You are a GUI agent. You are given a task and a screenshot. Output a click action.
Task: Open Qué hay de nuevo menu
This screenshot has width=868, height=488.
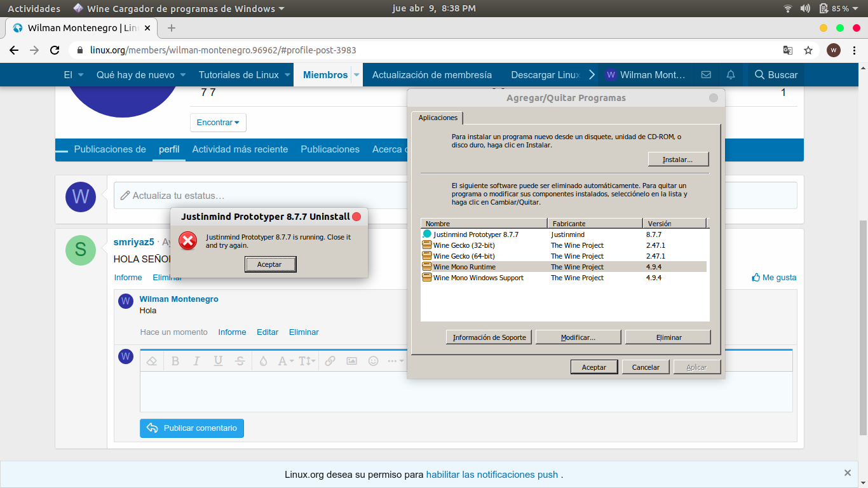pos(135,75)
